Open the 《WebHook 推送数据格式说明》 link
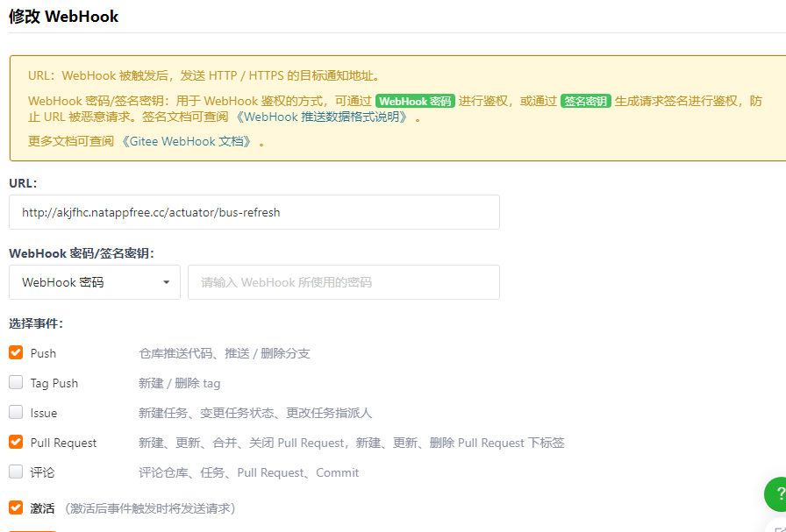Image resolution: width=786 pixels, height=532 pixels. click(x=322, y=117)
